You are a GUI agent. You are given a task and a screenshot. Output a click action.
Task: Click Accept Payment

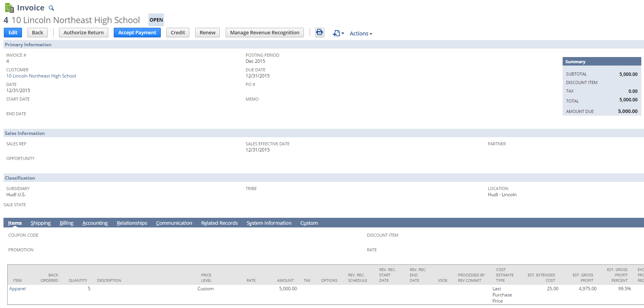click(137, 33)
